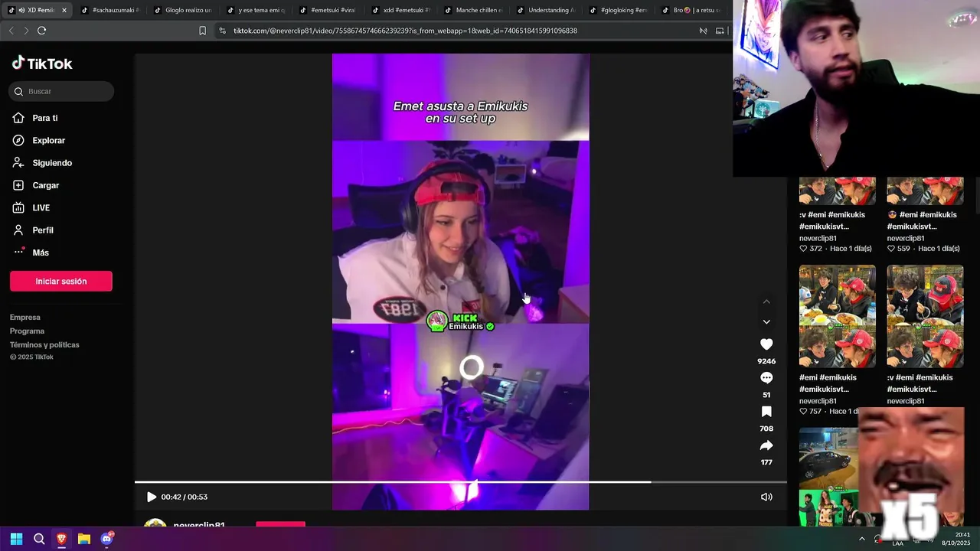Click 9246 like count
The width and height of the screenshot is (980, 551).
pos(766,361)
